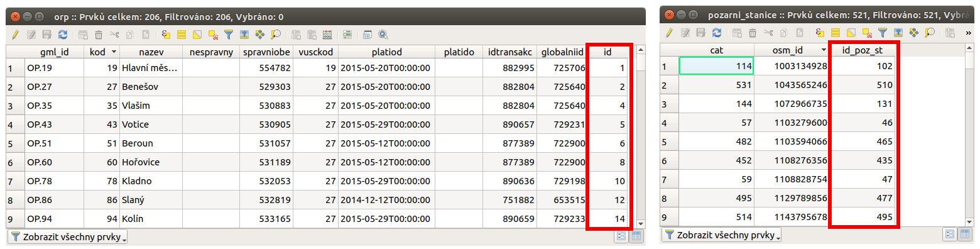Toggle editing mode in orp table
980x249 pixels.
(x=16, y=35)
